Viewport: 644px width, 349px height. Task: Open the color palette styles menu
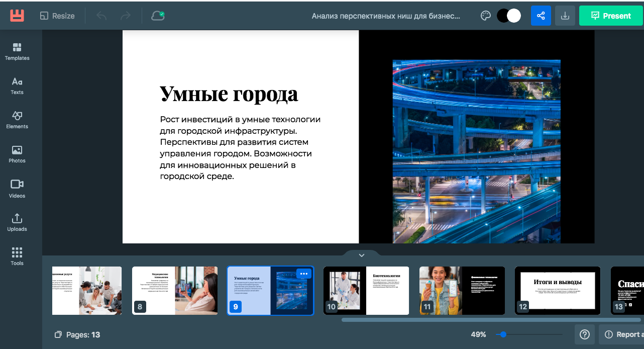click(x=485, y=16)
